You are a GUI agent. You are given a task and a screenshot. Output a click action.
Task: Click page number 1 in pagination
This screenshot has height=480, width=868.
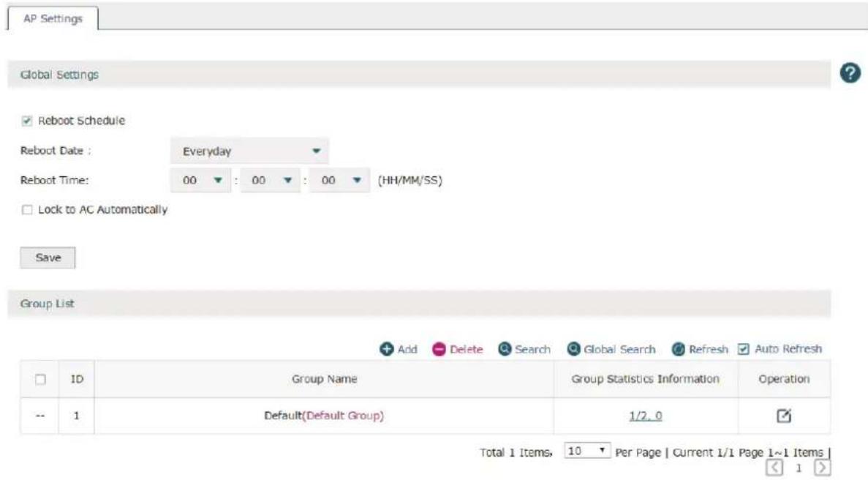pyautogui.click(x=799, y=468)
